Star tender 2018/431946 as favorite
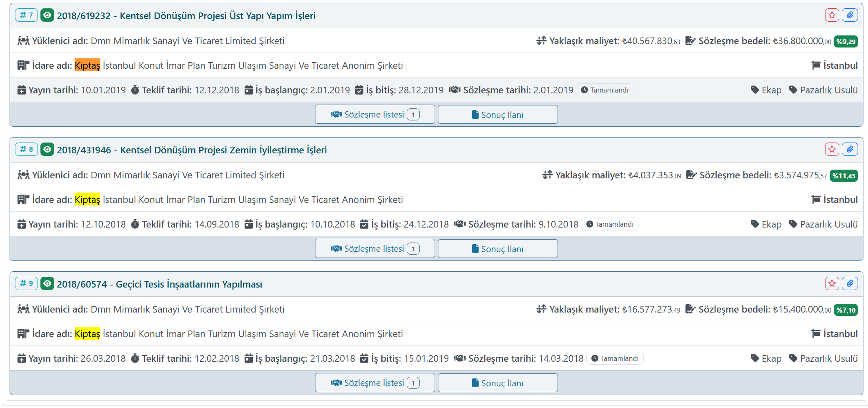 tap(832, 150)
